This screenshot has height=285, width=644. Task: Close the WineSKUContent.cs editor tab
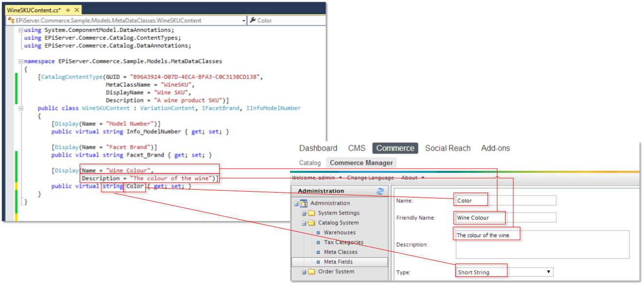77,10
